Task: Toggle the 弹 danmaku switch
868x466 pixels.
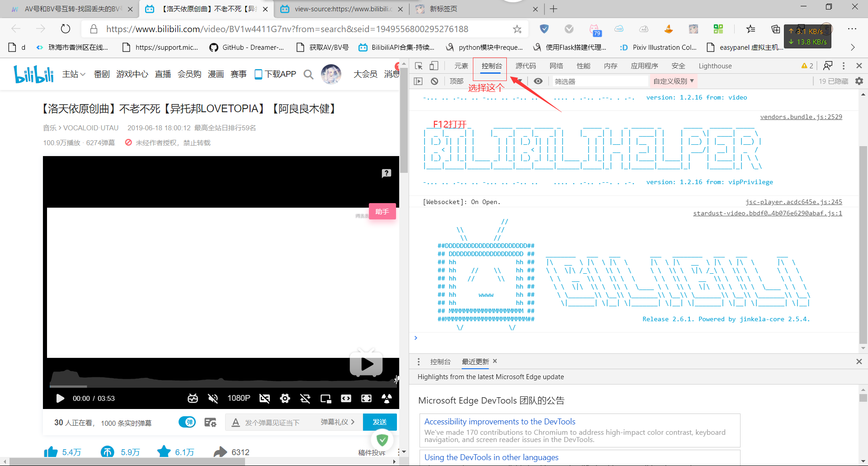Action: pyautogui.click(x=187, y=422)
